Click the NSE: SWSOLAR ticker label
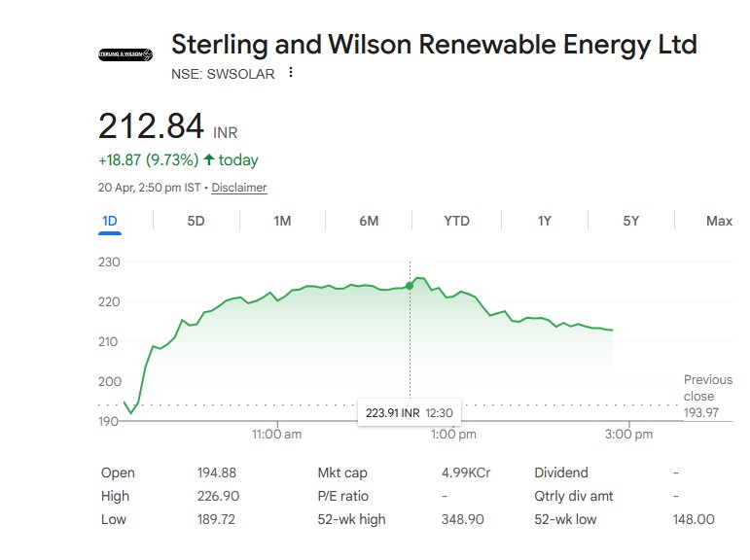The width and height of the screenshot is (750, 560). pyautogui.click(x=223, y=74)
